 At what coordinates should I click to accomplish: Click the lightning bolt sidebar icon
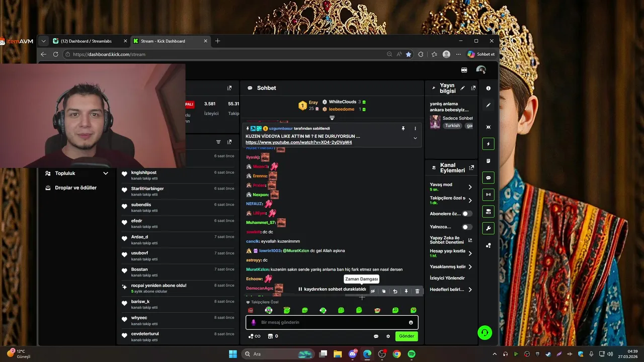tap(488, 144)
